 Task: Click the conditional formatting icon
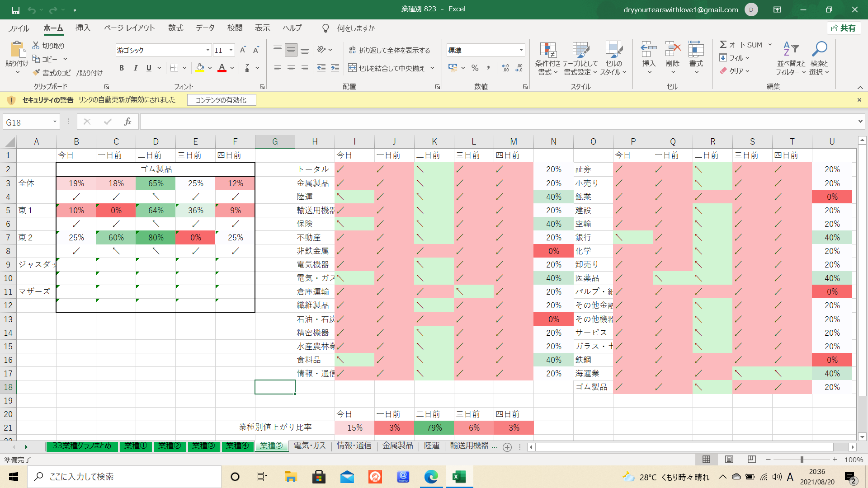coord(547,50)
